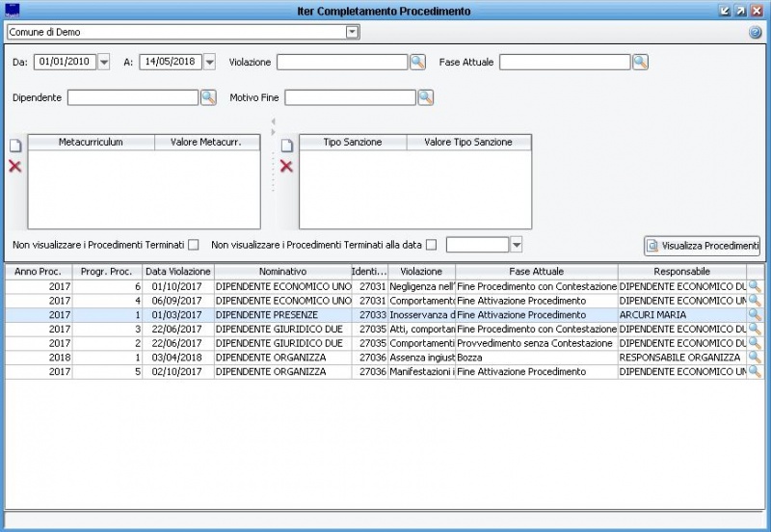The height and width of the screenshot is (532, 771).
Task: Click the A date field 14/05/2018
Action: pos(171,62)
